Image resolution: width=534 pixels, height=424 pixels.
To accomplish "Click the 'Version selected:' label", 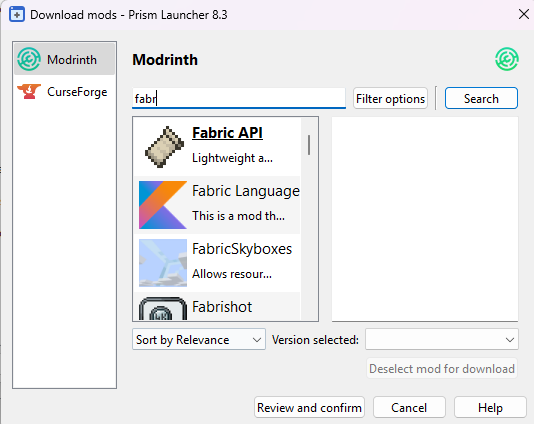I will pos(315,340).
